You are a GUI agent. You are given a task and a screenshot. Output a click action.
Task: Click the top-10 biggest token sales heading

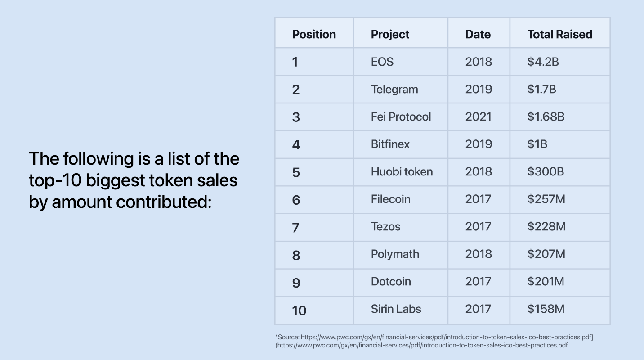tap(134, 180)
